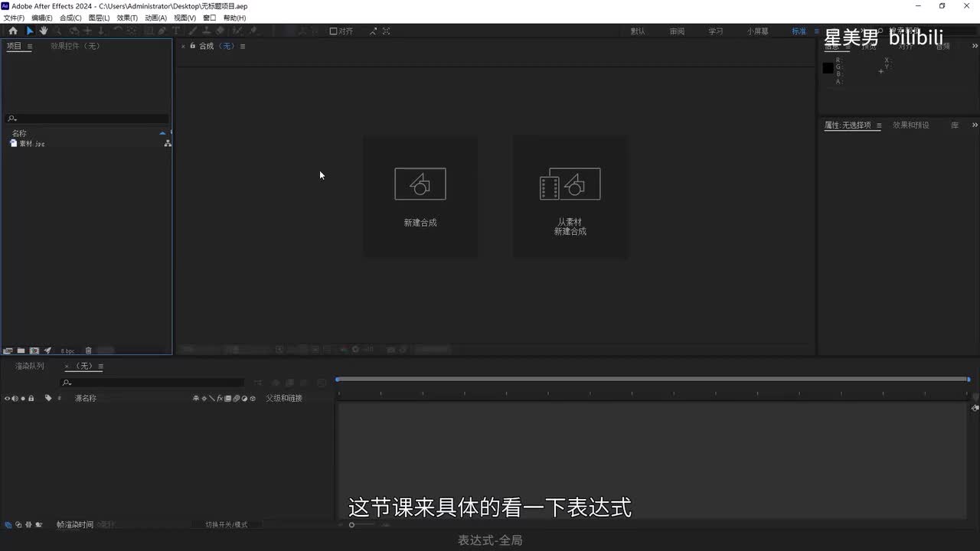Click the 从素材新建合成 card
The height and width of the screenshot is (551, 980).
tap(570, 197)
